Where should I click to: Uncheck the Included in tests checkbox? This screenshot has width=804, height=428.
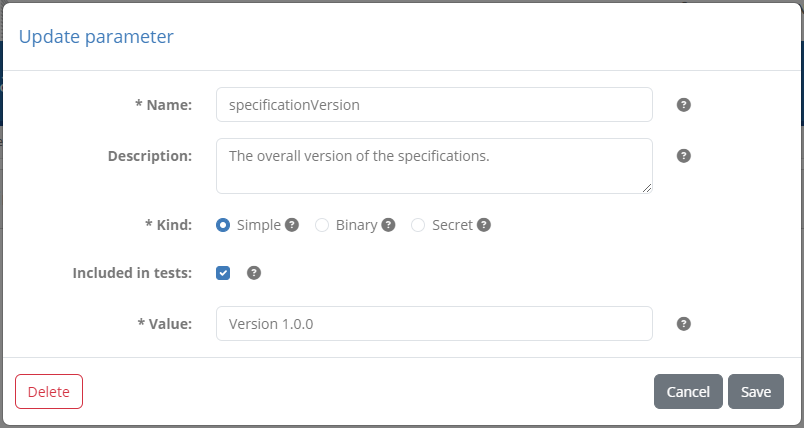tap(223, 273)
